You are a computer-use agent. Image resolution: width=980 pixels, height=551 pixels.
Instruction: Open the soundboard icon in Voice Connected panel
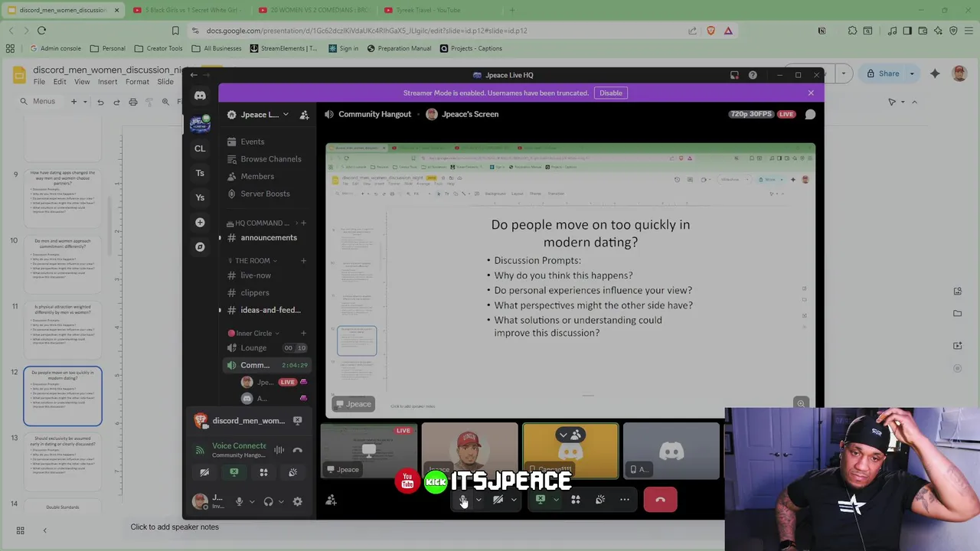tap(293, 472)
